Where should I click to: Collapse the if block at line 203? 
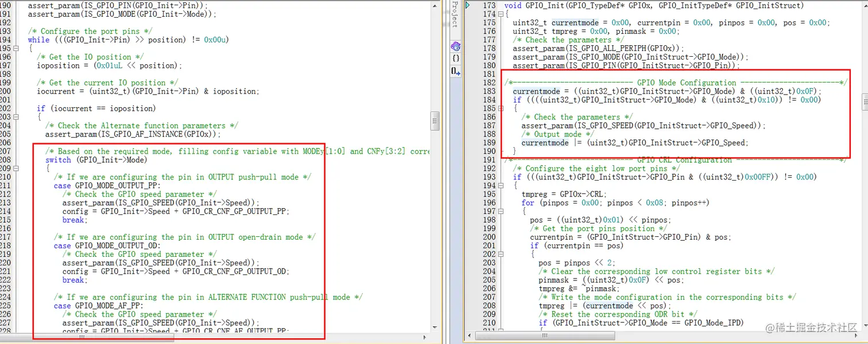pyautogui.click(x=15, y=117)
